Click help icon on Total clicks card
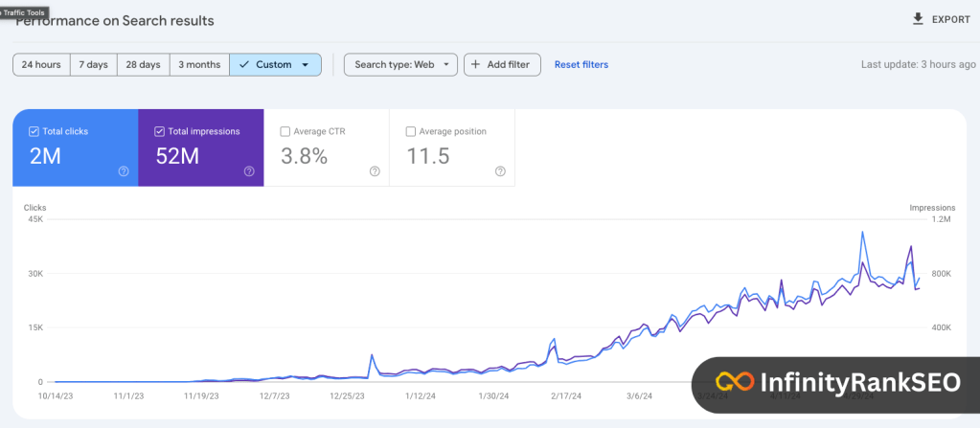 pos(124,171)
